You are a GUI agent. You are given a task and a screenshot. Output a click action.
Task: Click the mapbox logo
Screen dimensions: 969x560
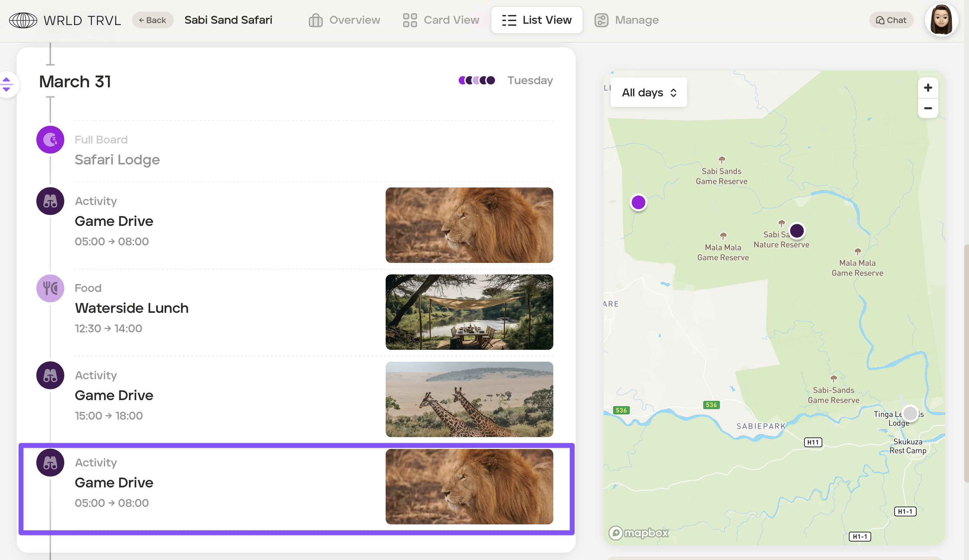[x=638, y=533]
